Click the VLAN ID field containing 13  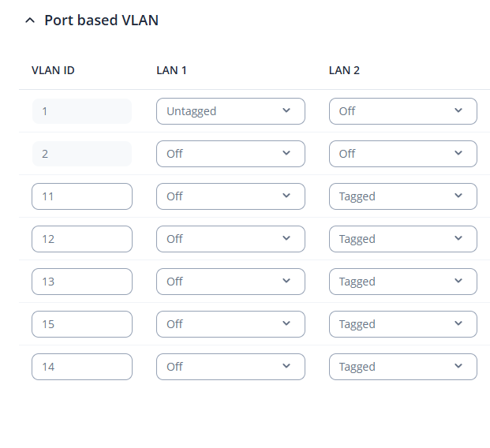point(81,282)
